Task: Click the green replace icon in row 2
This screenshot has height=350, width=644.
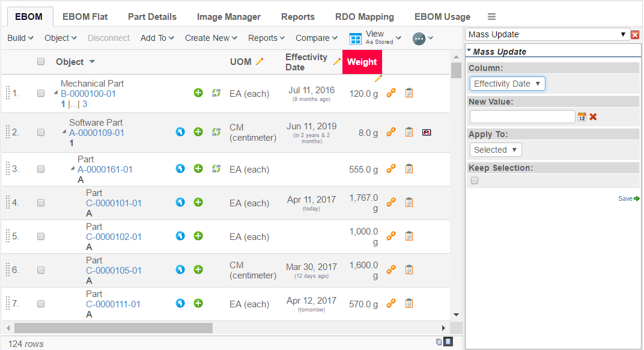Action: pyautogui.click(x=216, y=132)
